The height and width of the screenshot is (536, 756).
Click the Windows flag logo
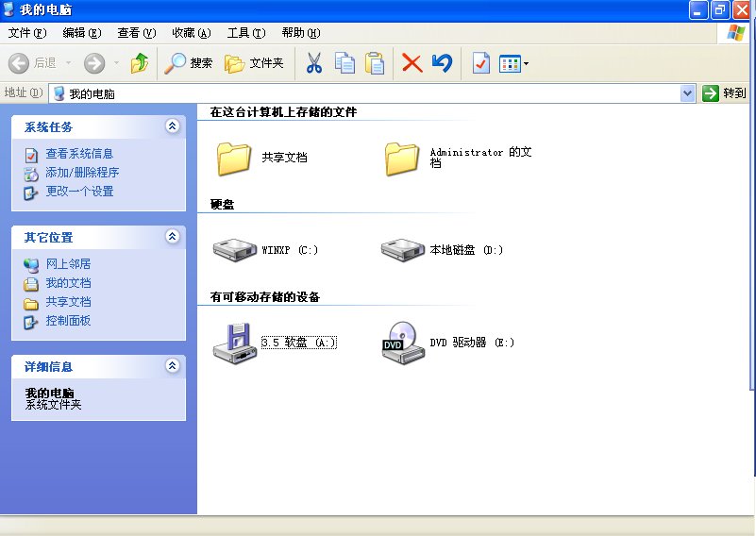(736, 33)
